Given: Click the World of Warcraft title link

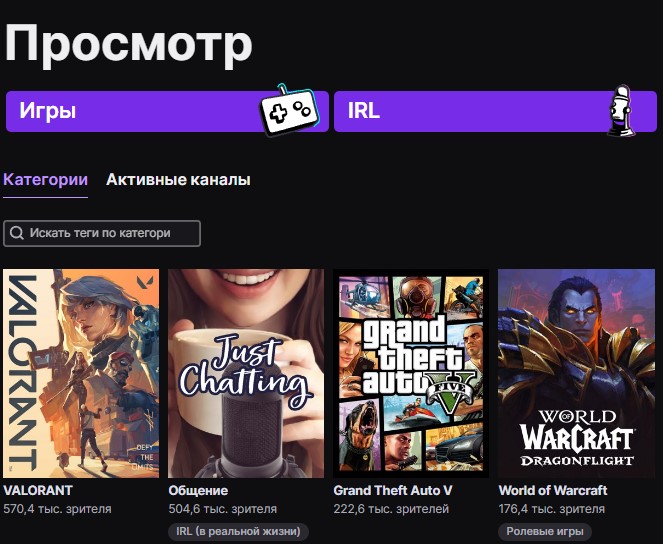Looking at the screenshot, I should pos(553,490).
